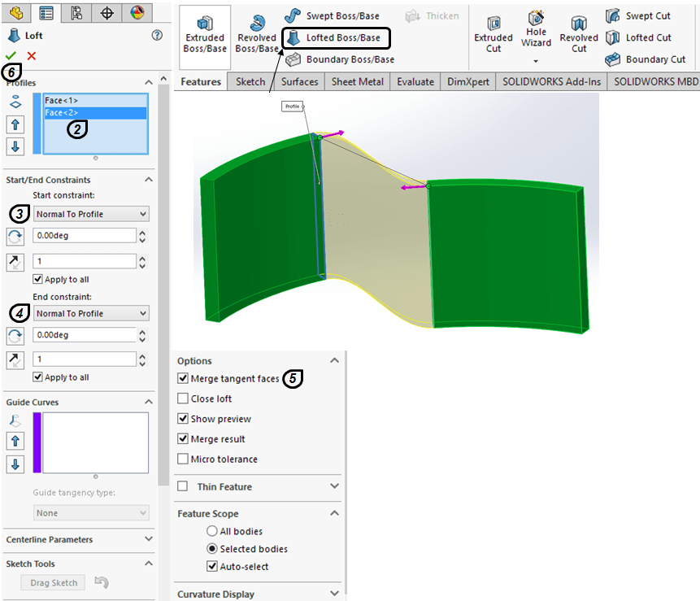
Task: Select the All bodies radio button
Action: (x=212, y=532)
